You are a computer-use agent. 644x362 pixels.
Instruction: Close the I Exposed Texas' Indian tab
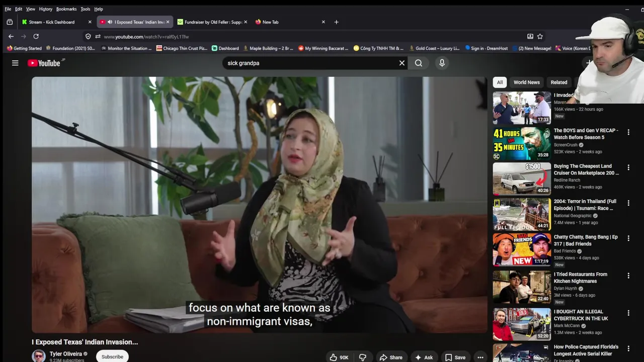[168, 22]
